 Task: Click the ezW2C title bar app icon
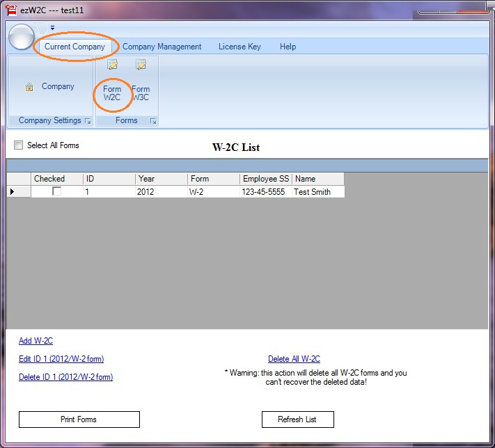tap(11, 11)
